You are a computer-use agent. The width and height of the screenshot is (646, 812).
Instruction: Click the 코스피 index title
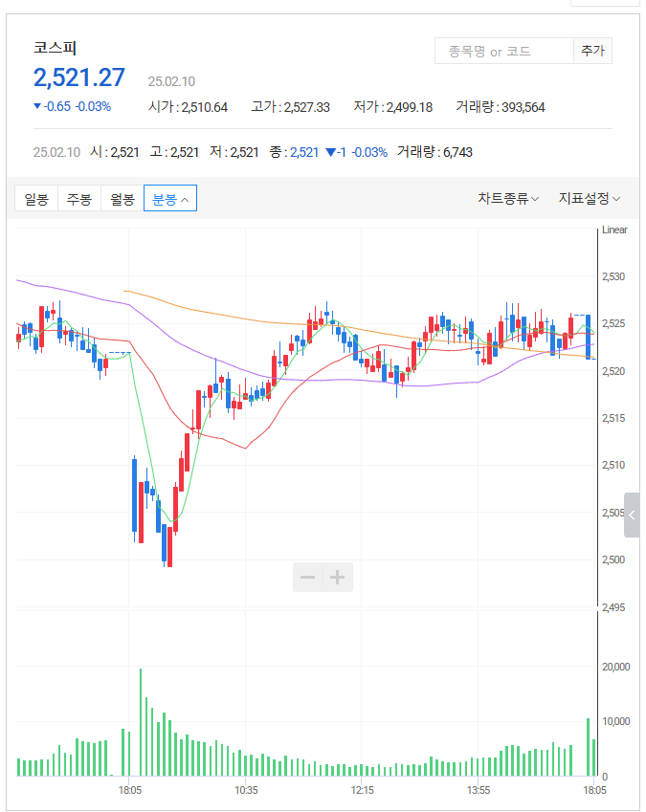pos(54,48)
